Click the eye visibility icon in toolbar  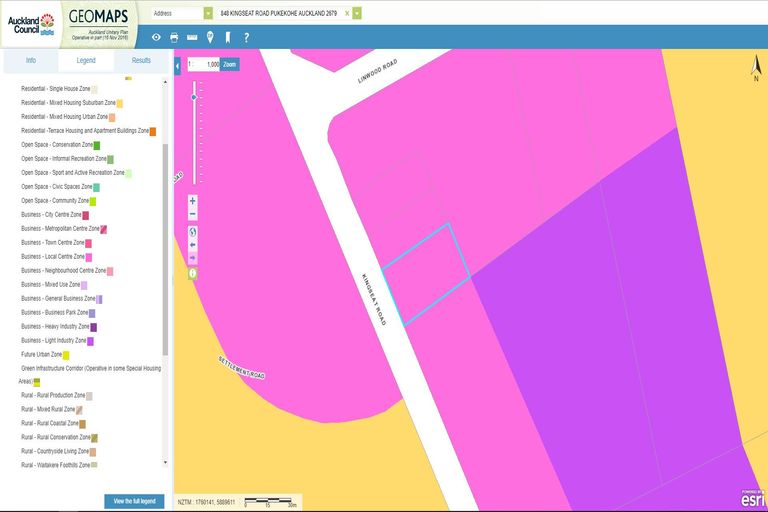click(156, 37)
